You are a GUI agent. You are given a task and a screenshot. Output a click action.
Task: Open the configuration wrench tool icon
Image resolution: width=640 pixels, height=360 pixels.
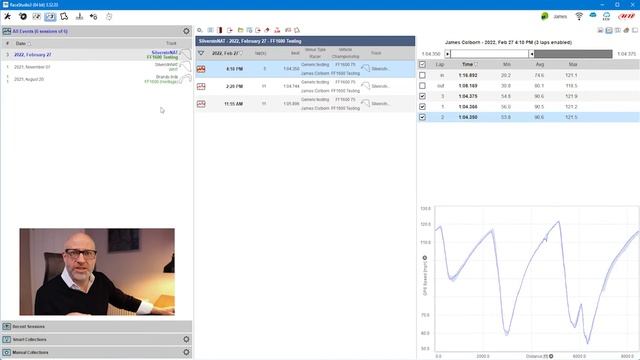click(x=7, y=16)
